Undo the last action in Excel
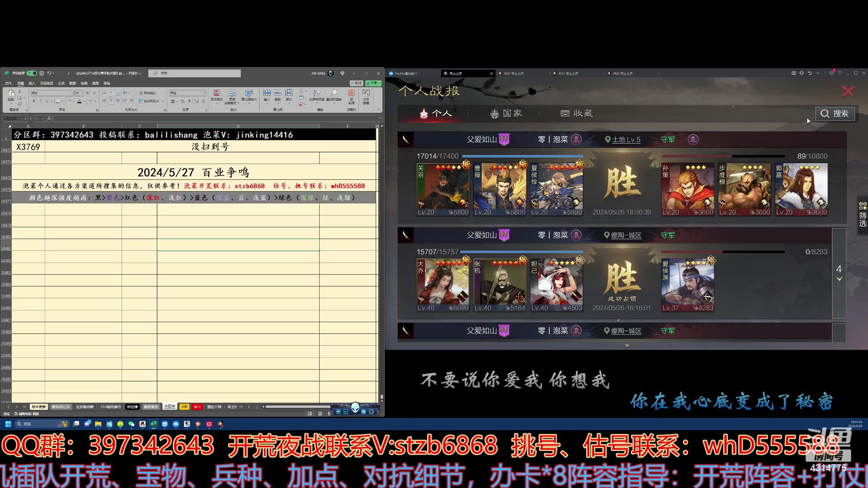 coord(49,73)
